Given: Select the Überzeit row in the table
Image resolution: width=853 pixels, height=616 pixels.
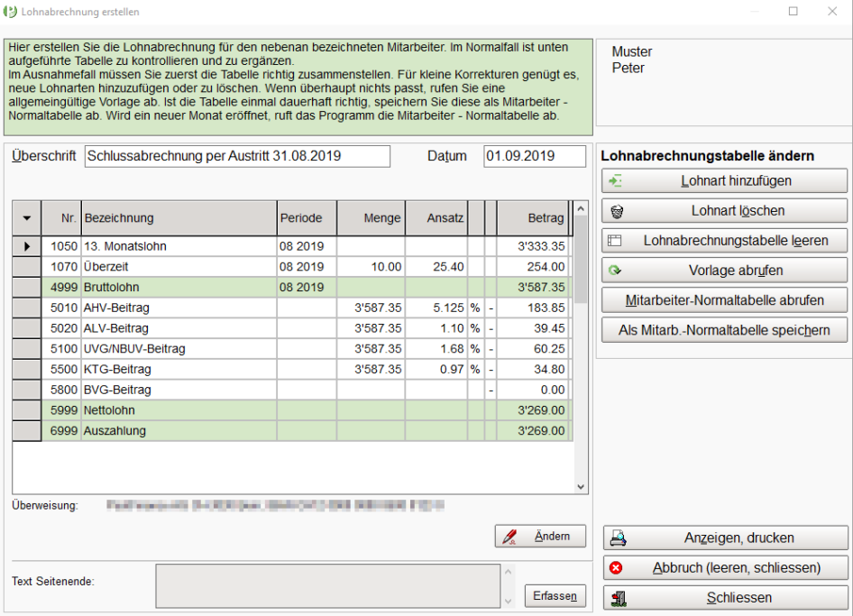Looking at the screenshot, I should (x=177, y=267).
